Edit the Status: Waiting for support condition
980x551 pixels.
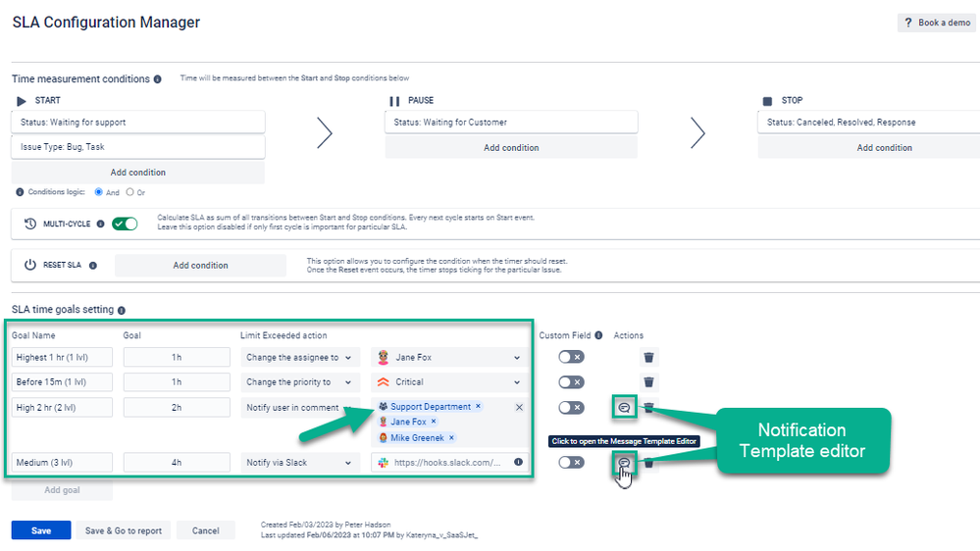coord(138,123)
